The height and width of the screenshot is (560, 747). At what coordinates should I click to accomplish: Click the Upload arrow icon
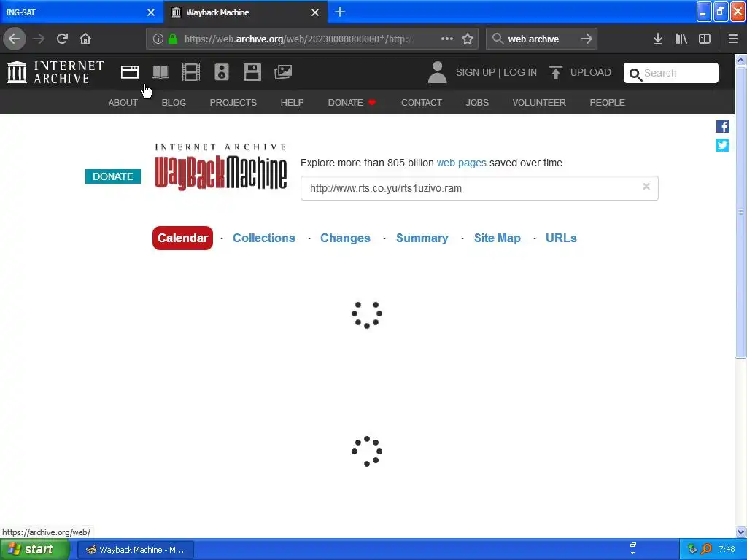(x=555, y=72)
